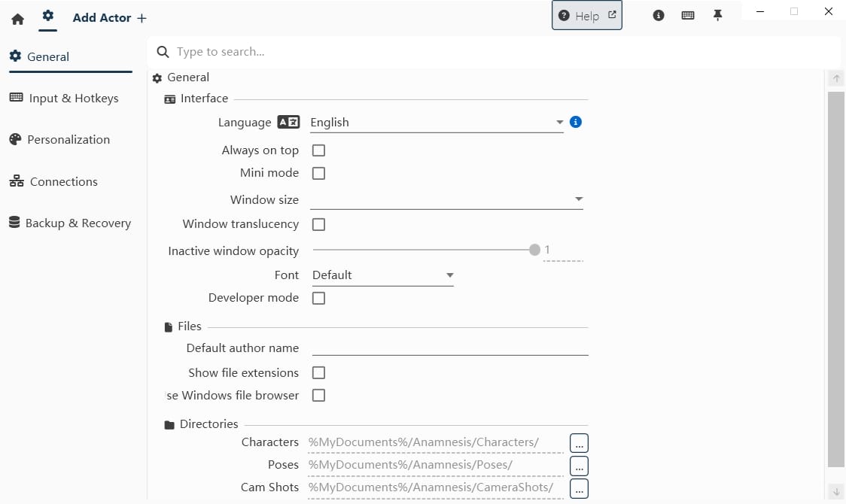Image resolution: width=846 pixels, height=504 pixels.
Task: Browse for the Cam Shots directory
Action: point(579,487)
